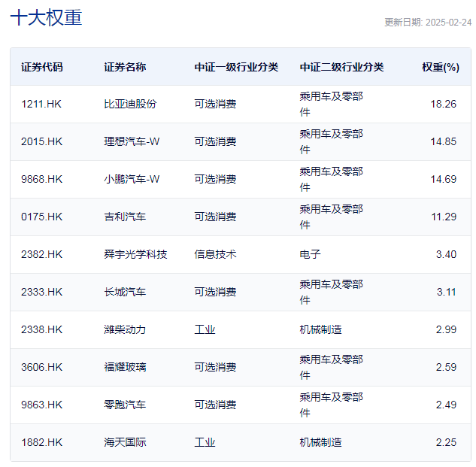Viewport: 476px width, 467px height.
Task: Select stock code 1211.HK
Action: pyautogui.click(x=41, y=104)
